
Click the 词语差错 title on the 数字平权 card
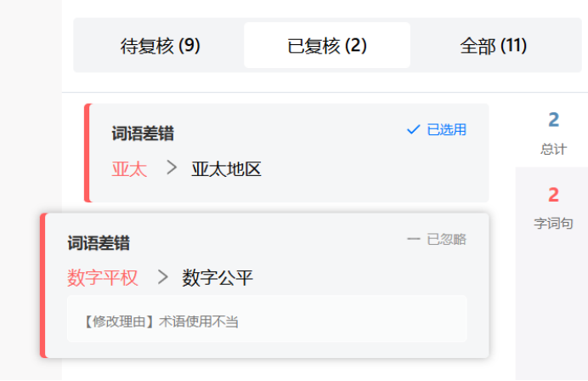click(x=99, y=243)
